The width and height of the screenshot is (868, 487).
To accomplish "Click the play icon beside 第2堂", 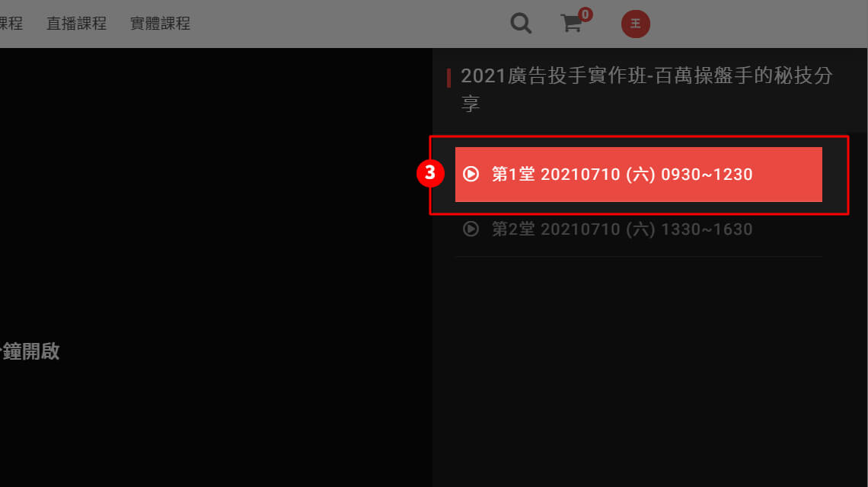I will [471, 229].
